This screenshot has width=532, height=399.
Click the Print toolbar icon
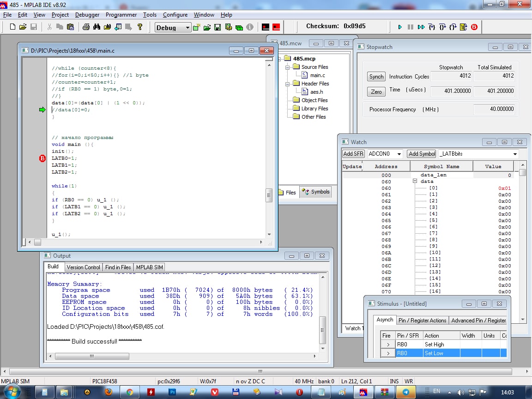[86, 27]
